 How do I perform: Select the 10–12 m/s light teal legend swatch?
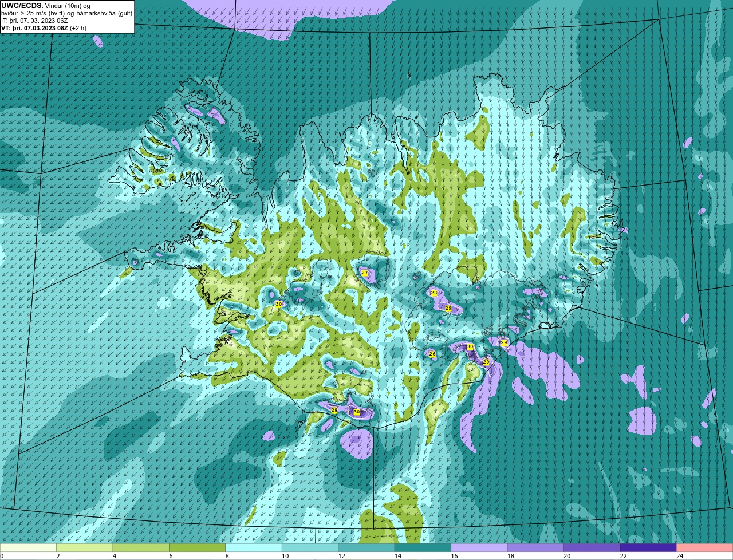point(310,548)
